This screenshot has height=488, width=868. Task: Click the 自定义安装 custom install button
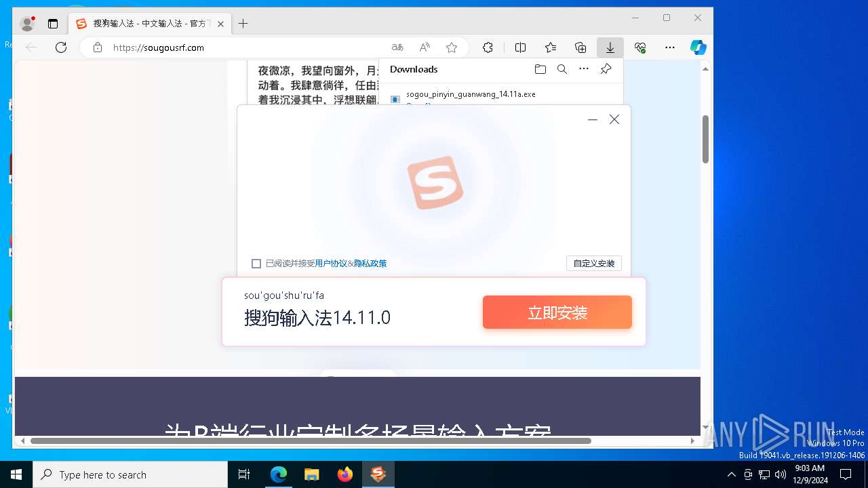tap(594, 264)
